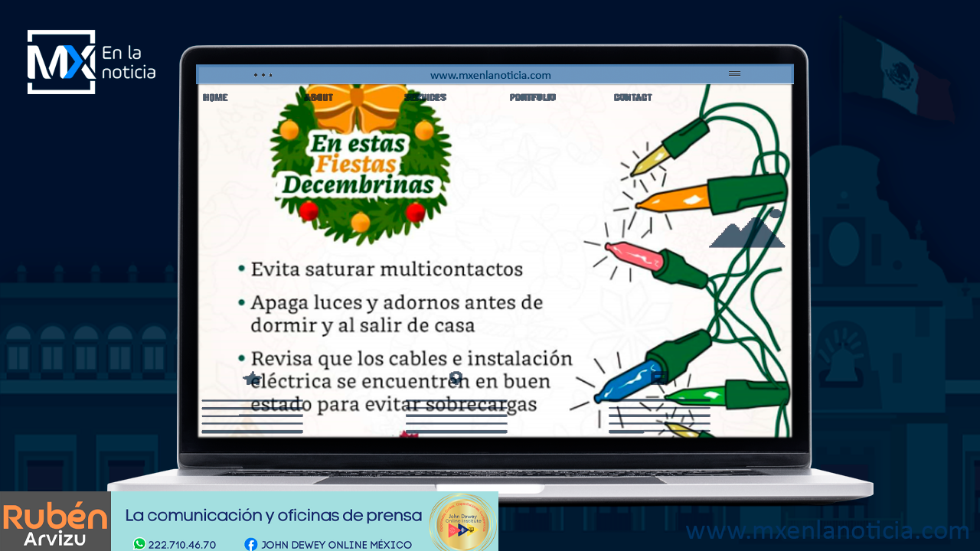Click 'La comunicación y oficinas de prensa' text
Screen dimensions: 980x551
(273, 516)
